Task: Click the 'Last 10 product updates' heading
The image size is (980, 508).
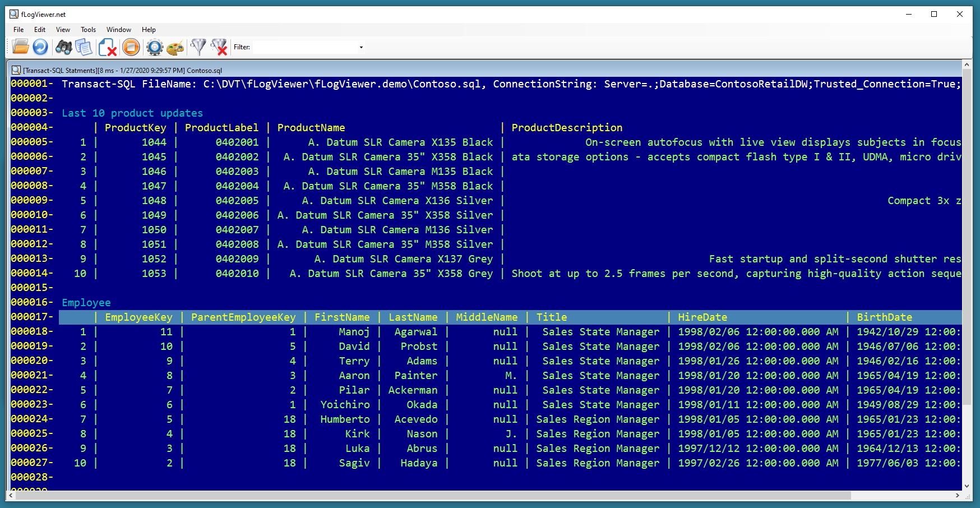Action: [x=132, y=113]
